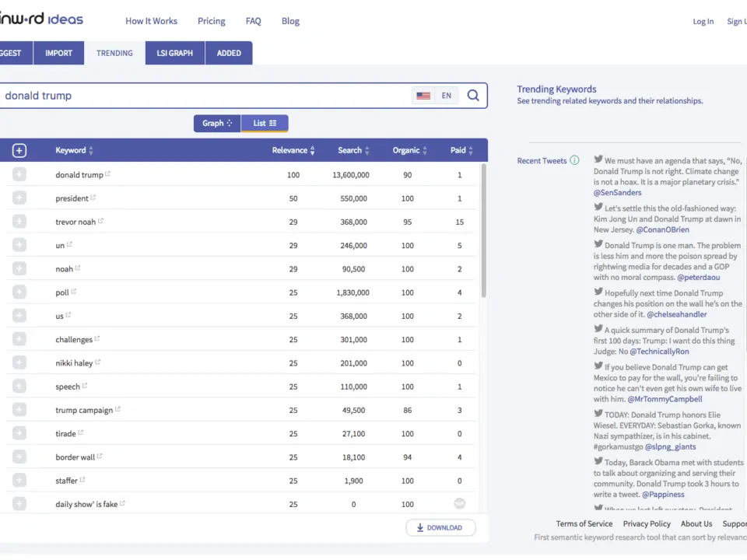Open the LSI Graph tab
Image resolution: width=747 pixels, height=560 pixels.
pos(175,53)
